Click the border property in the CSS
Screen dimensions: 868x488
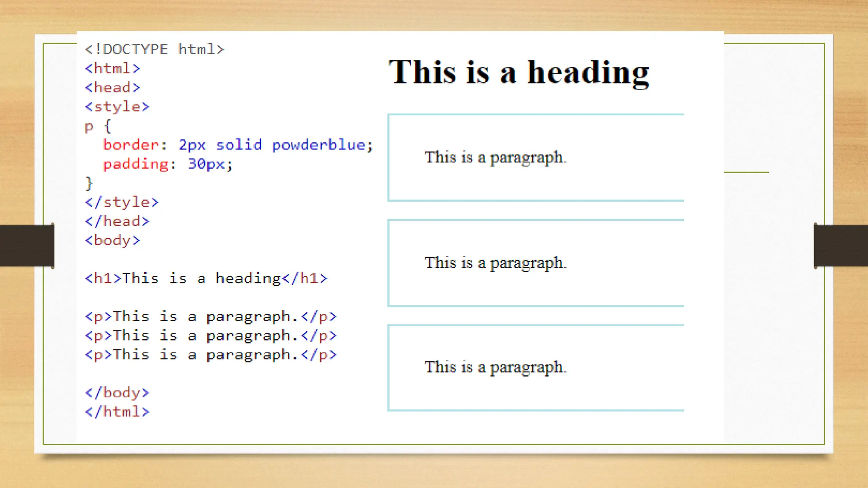tap(131, 145)
